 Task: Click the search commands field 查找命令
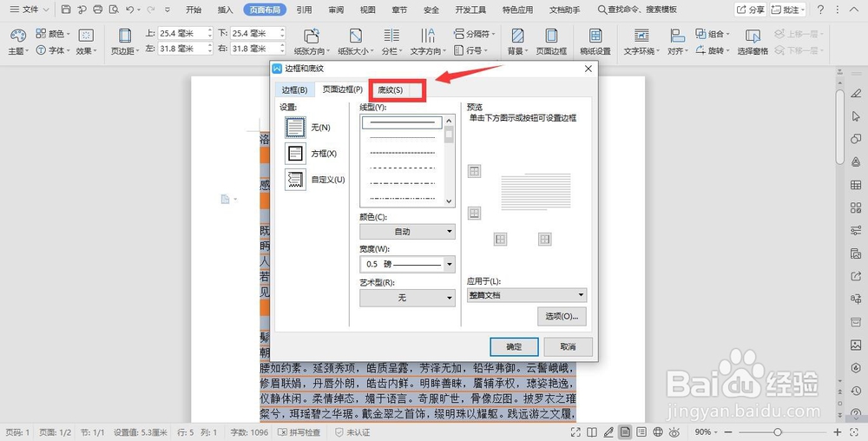point(637,10)
